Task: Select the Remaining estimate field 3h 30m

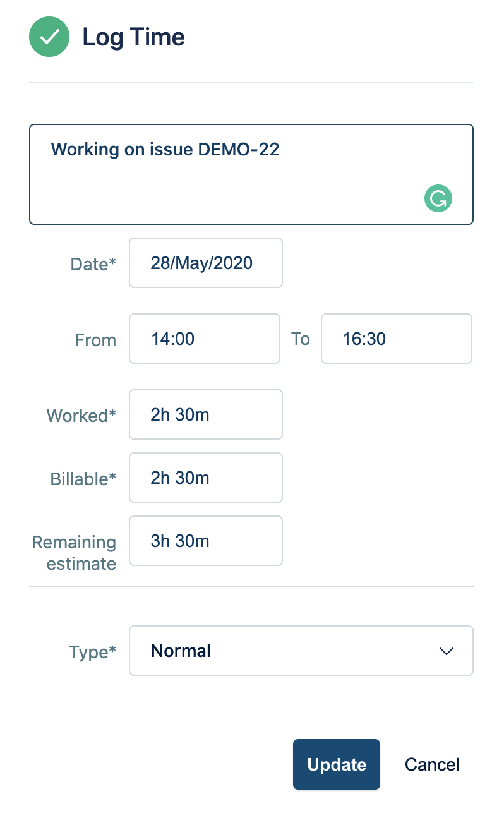Action: tap(205, 541)
